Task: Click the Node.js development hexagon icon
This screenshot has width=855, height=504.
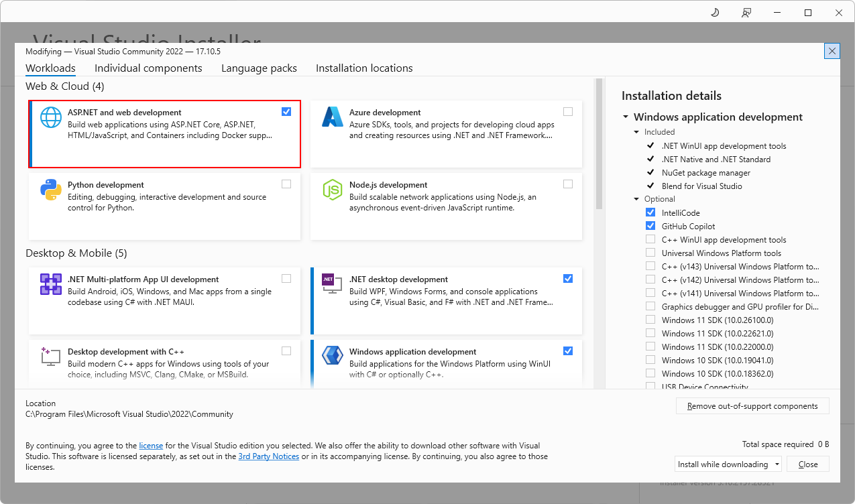Action: click(333, 190)
